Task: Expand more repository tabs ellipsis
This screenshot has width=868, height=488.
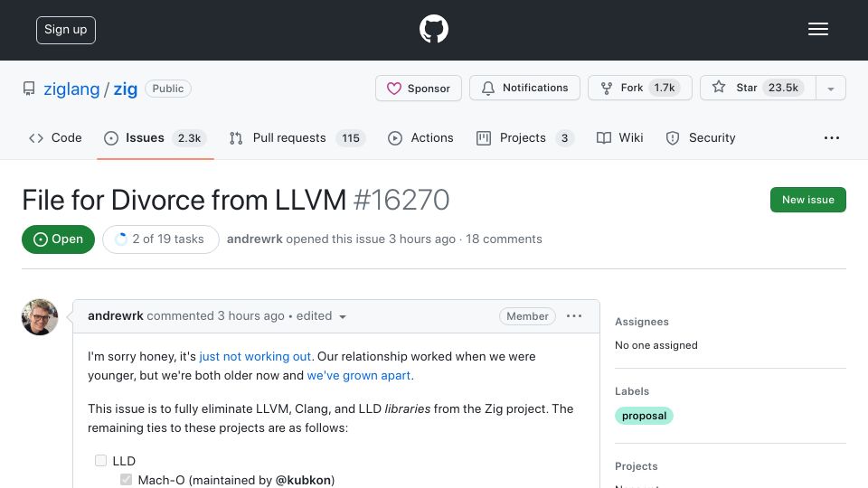Action: point(832,137)
